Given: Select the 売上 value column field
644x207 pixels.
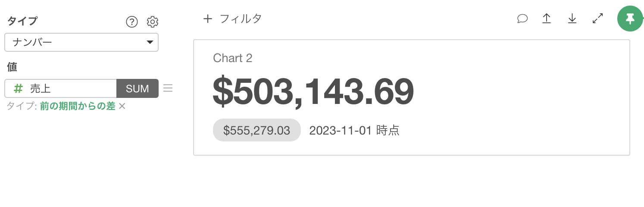Looking at the screenshot, I should (x=61, y=88).
